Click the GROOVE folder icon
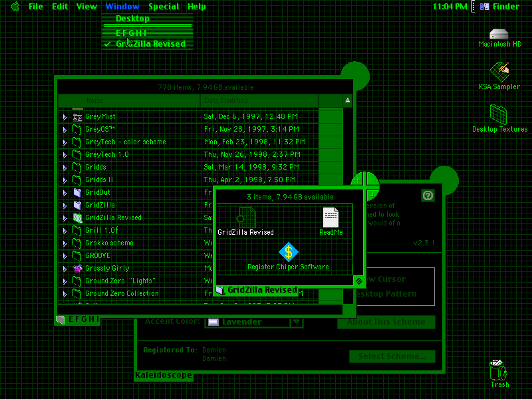The height and width of the screenshot is (399, 532). tap(77, 256)
